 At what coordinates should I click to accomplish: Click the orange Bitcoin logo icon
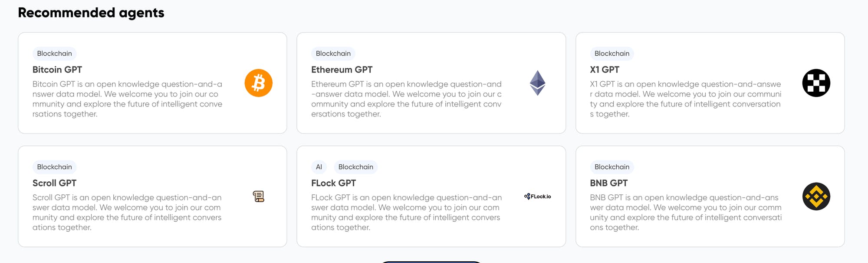258,83
